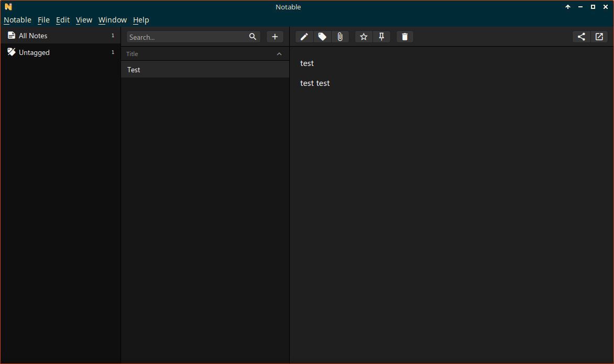Open the tags editor icon

[x=322, y=37]
